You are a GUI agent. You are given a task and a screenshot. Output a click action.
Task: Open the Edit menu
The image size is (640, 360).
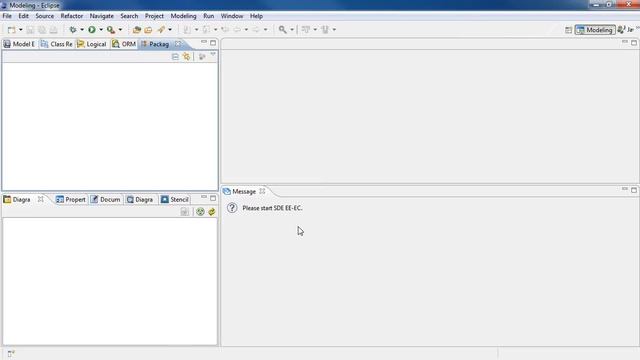tap(23, 16)
